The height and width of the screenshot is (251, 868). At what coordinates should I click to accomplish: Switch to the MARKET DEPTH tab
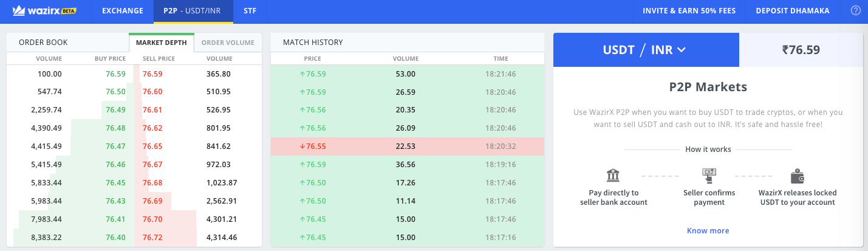point(161,43)
